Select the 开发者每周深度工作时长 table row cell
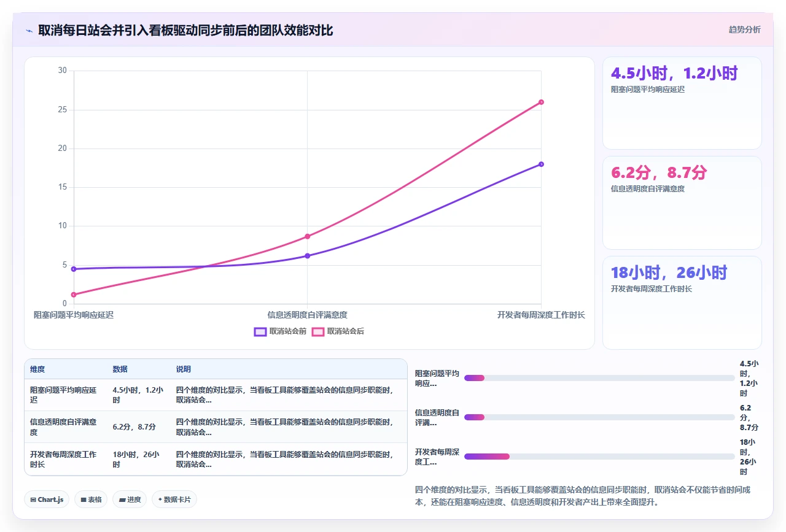This screenshot has height=532, width=786. point(66,459)
